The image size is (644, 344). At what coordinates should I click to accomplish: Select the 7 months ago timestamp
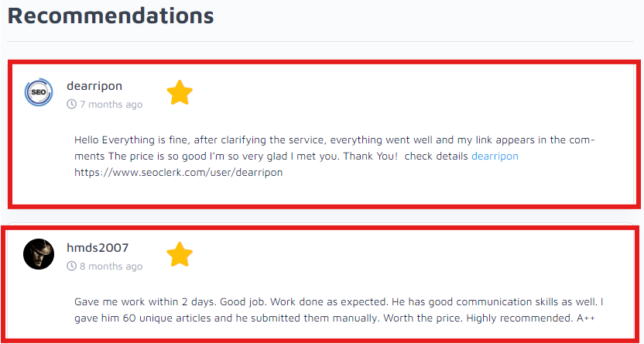click(x=111, y=104)
